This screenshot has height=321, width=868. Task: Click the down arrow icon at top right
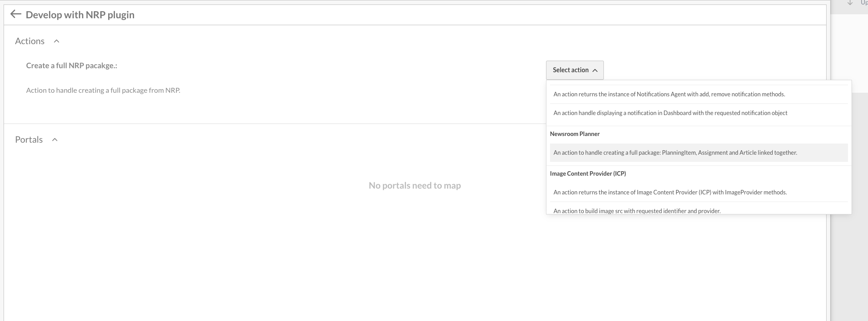pos(850,3)
